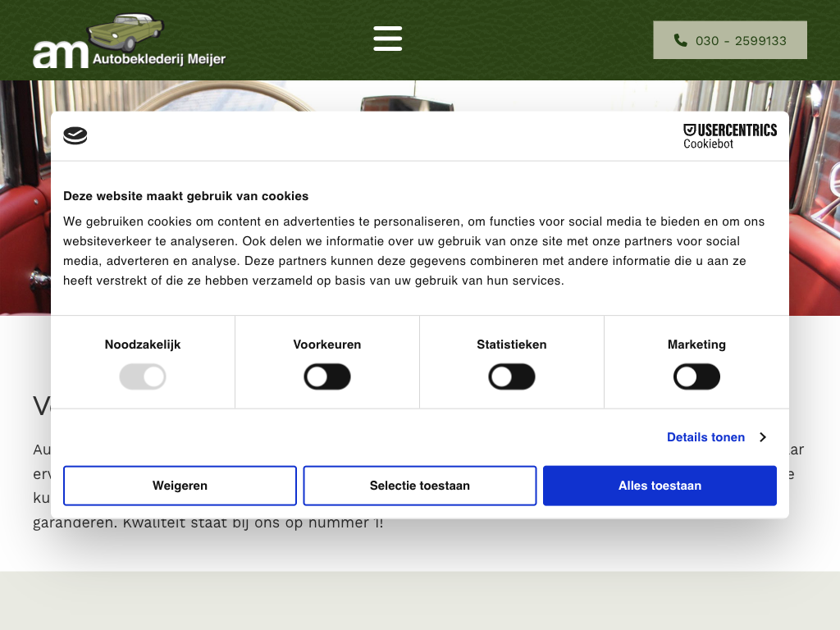Expand cookie details via Details tonen

[x=705, y=437]
